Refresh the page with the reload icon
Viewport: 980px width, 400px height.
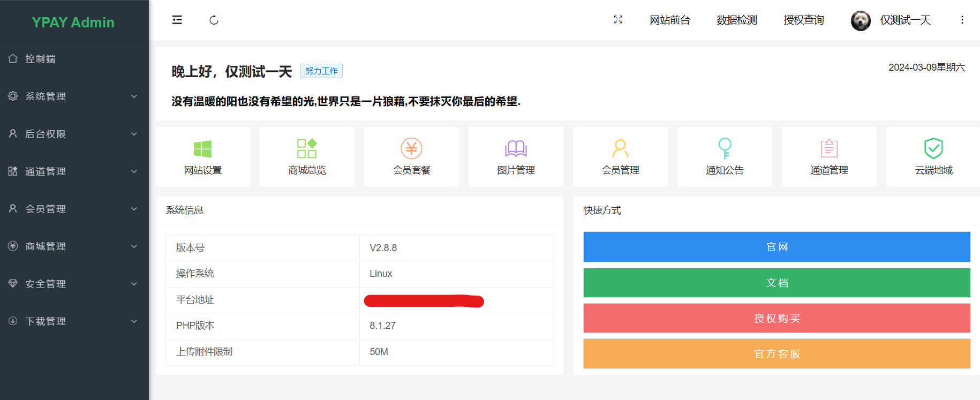coord(214,20)
